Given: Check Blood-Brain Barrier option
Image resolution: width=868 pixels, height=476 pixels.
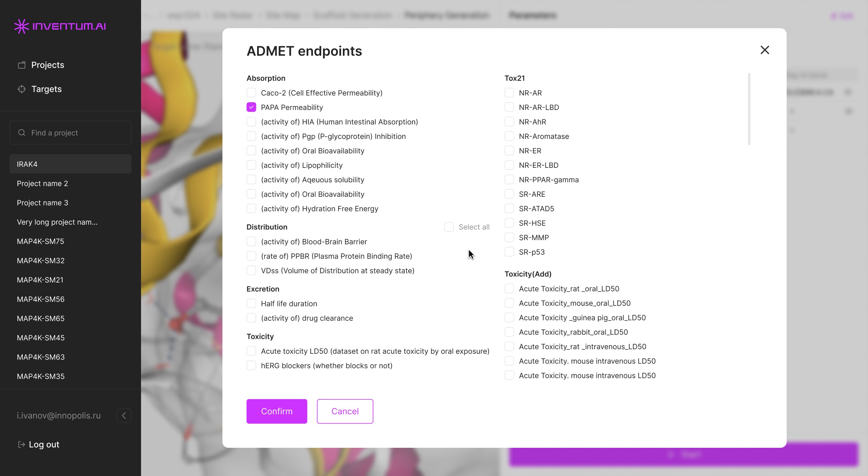Looking at the screenshot, I should [x=251, y=242].
